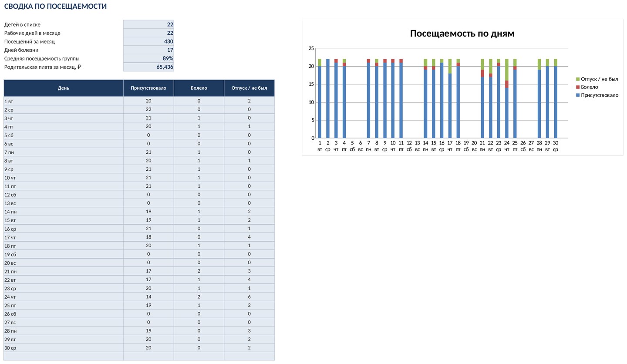The image size is (627, 364).
Task: Select the "1 вт" day cell
Action: 64,101
